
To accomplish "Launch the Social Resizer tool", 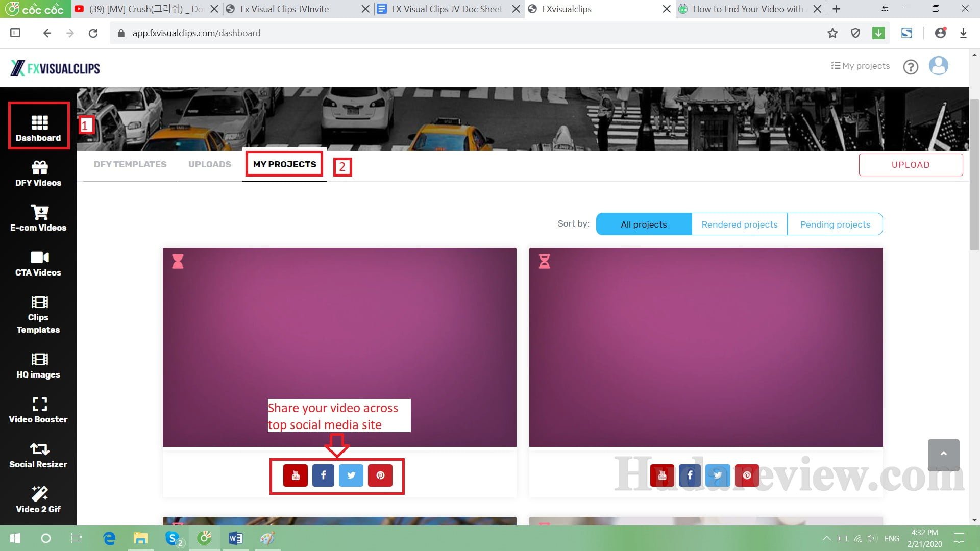I will pyautogui.click(x=38, y=455).
